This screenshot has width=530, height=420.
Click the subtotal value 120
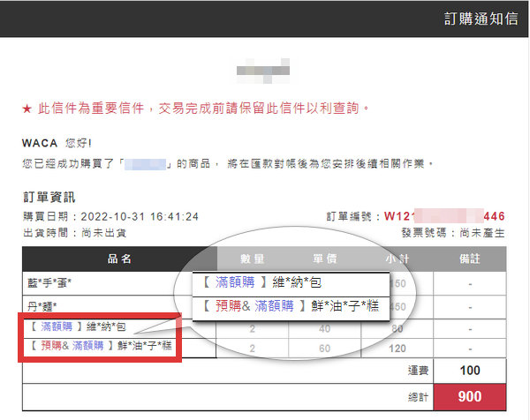point(397,349)
